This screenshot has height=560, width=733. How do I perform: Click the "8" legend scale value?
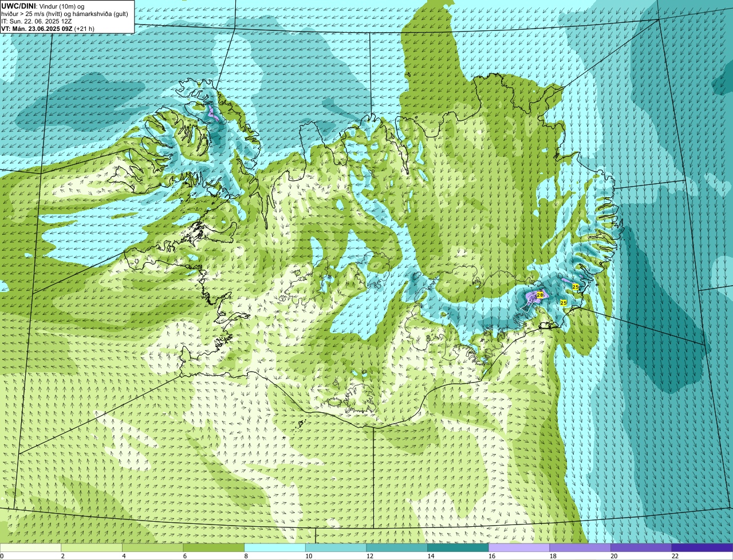246,556
